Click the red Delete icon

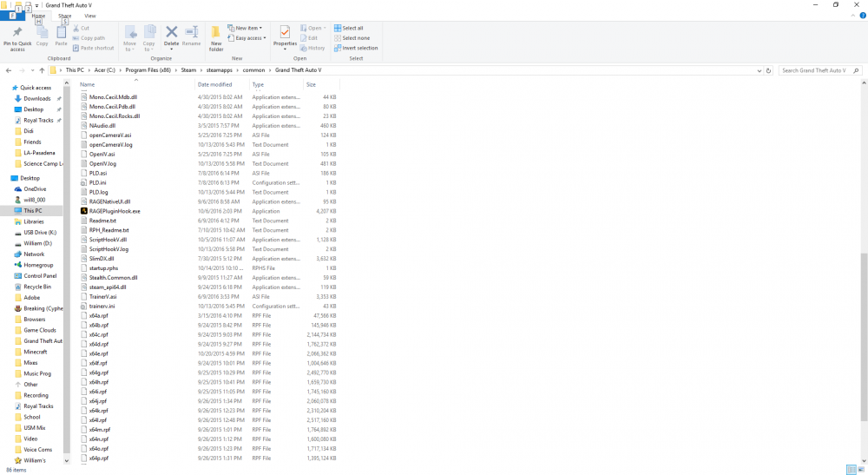point(172,32)
